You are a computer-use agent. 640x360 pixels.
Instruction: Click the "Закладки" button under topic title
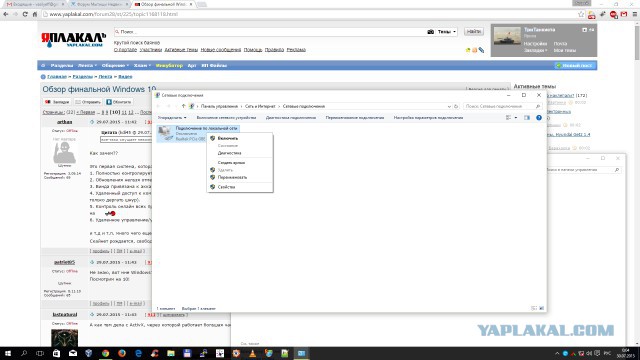(57, 102)
